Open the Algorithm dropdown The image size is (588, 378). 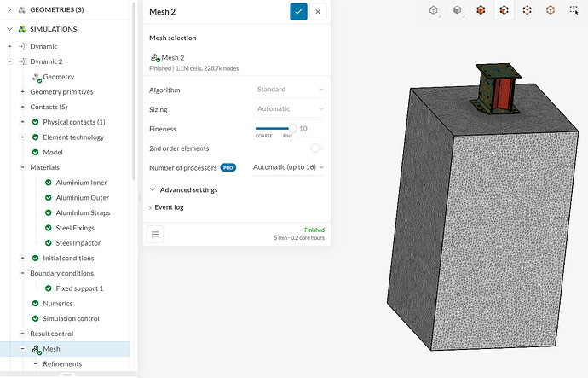(290, 90)
